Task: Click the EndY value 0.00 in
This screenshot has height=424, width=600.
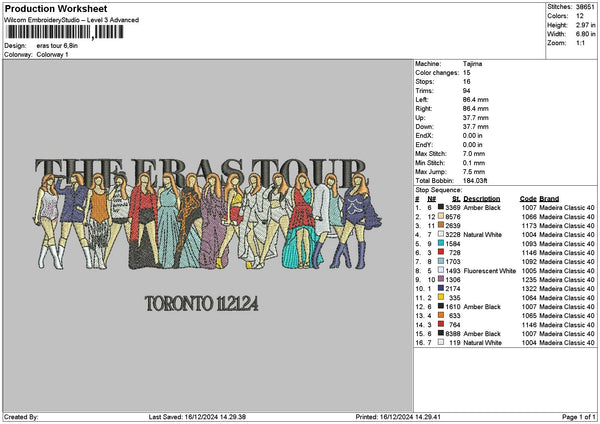Action: [473, 145]
